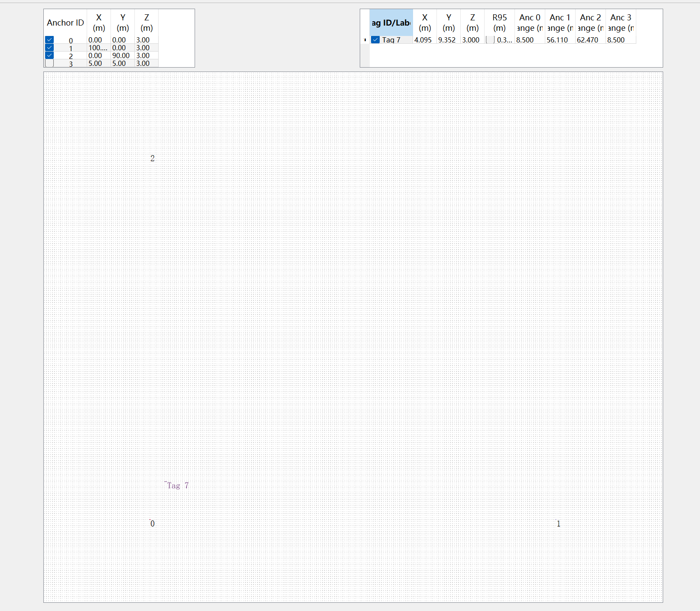This screenshot has height=611, width=700.
Task: Click the X (m) header in anchor table
Action: pyautogui.click(x=99, y=23)
